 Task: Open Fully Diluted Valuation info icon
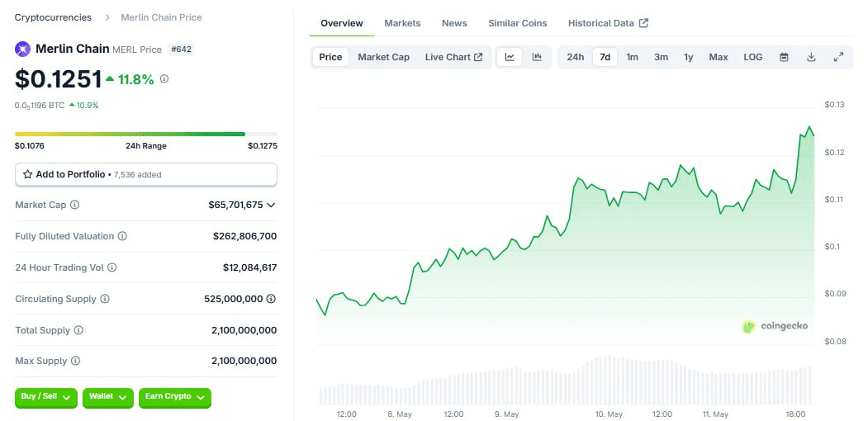click(x=122, y=236)
